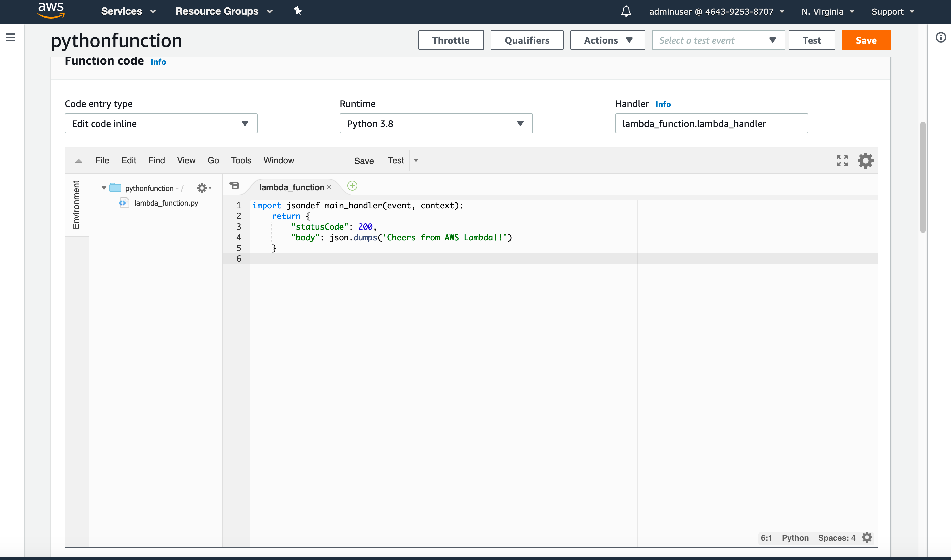Collapse the pythonfunction folder tree
The width and height of the screenshot is (951, 560).
click(x=104, y=188)
